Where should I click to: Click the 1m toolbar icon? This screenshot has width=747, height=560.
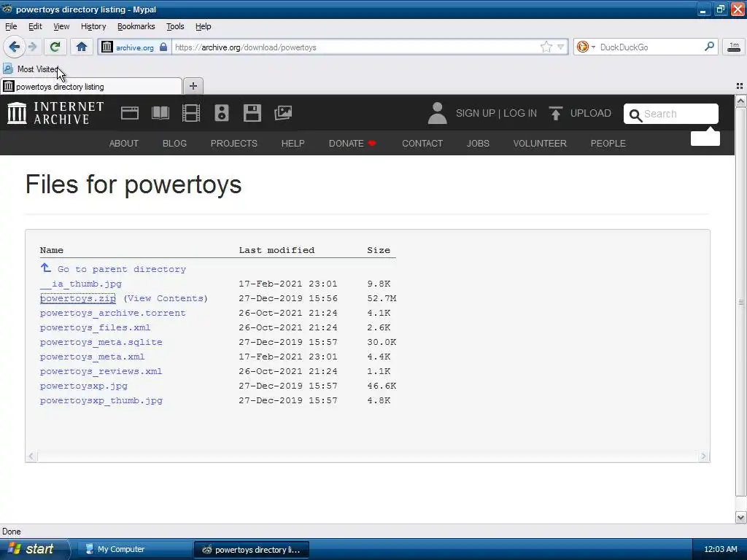(x=734, y=47)
